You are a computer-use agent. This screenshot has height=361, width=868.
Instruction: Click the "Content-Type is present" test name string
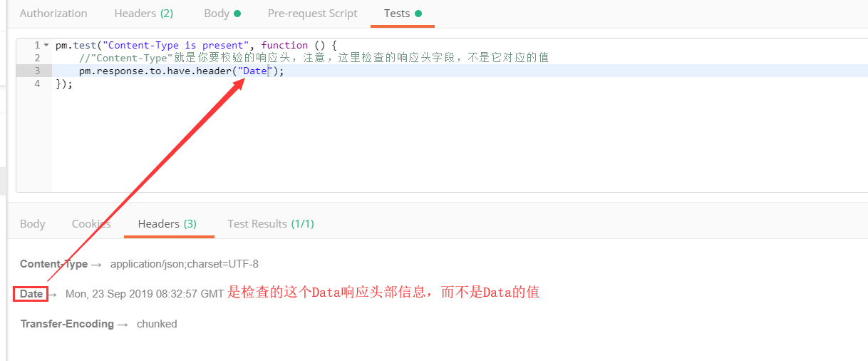point(175,45)
